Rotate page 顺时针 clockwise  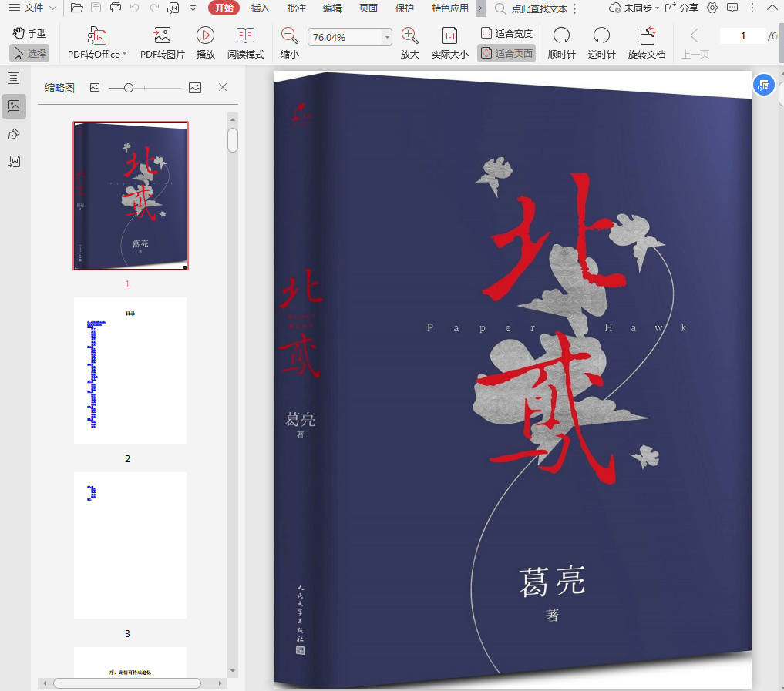click(561, 43)
